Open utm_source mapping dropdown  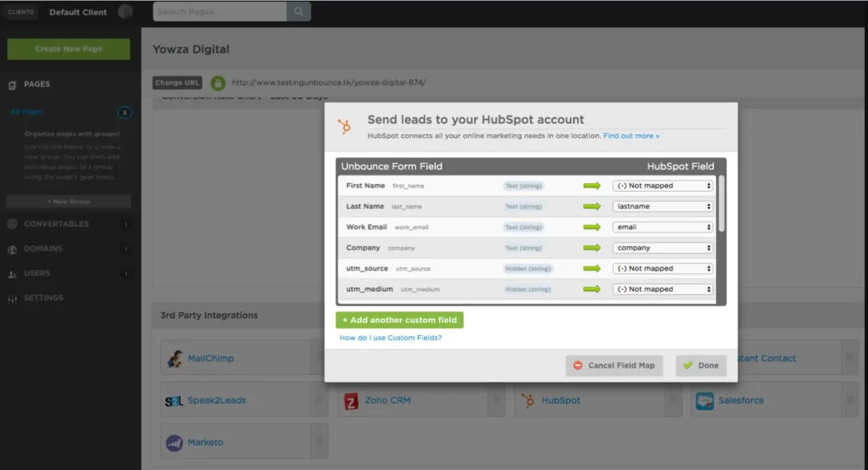(663, 268)
